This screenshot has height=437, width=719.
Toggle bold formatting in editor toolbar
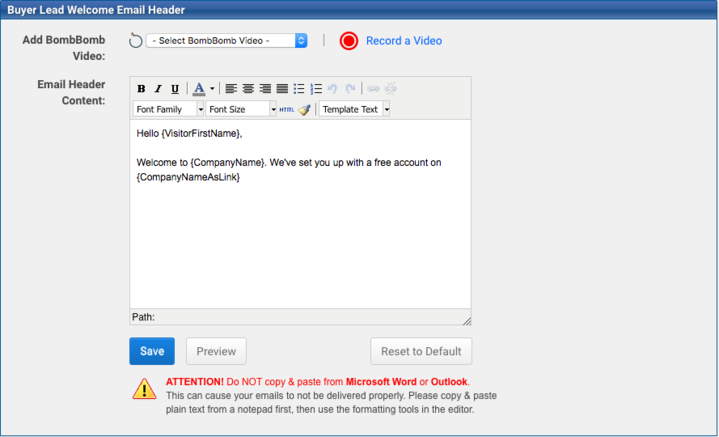[141, 89]
